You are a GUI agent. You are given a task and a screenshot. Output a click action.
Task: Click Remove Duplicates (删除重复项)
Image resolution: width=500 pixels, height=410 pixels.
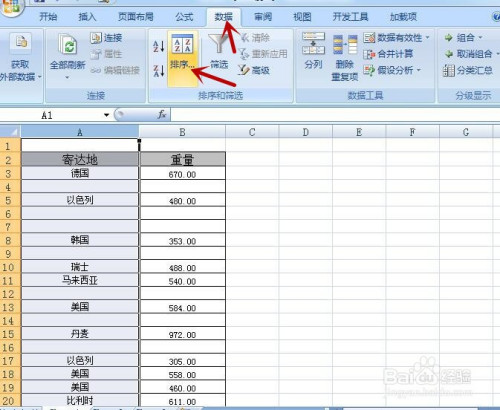point(345,58)
